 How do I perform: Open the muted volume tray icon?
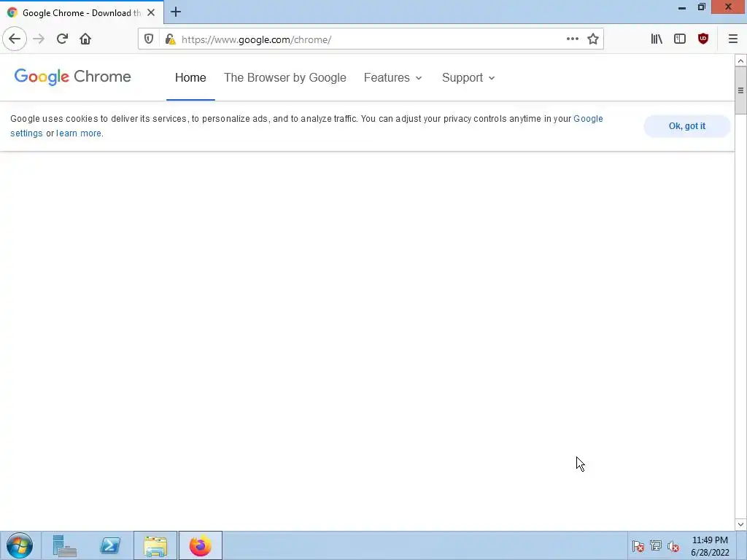pyautogui.click(x=673, y=546)
